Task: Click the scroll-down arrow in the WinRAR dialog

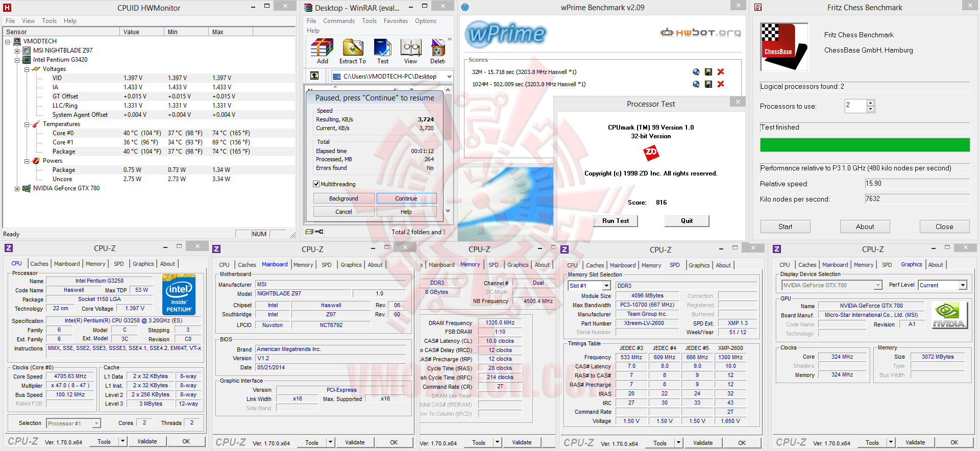Action: click(448, 211)
